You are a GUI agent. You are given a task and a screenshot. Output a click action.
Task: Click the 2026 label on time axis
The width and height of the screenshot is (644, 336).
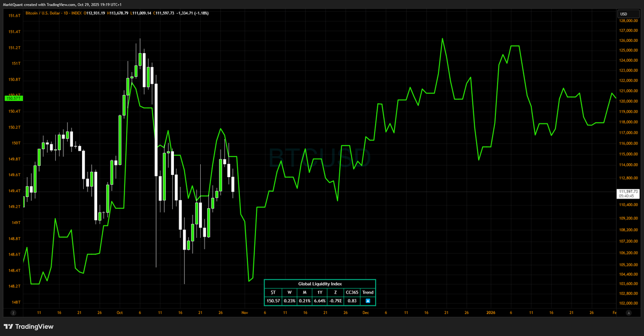coord(490,312)
